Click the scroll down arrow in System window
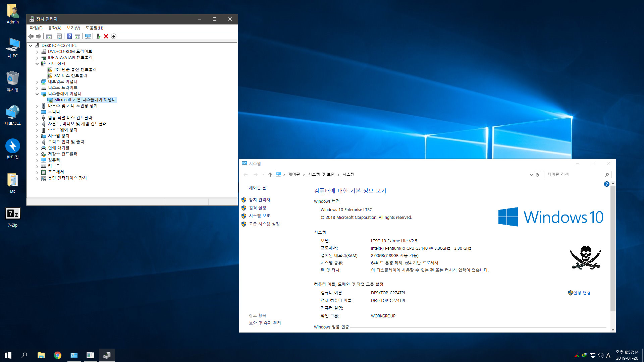This screenshot has height=362, width=644. (613, 329)
